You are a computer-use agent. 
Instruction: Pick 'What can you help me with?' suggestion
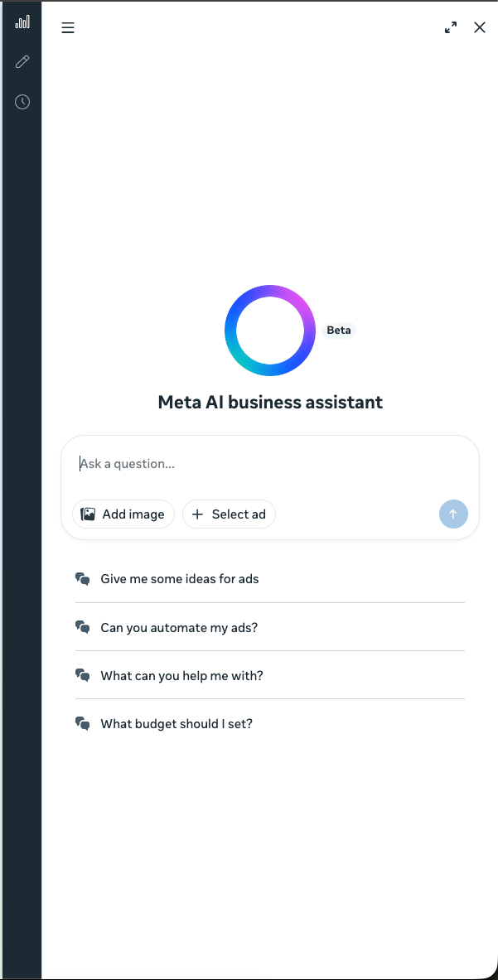tap(181, 675)
